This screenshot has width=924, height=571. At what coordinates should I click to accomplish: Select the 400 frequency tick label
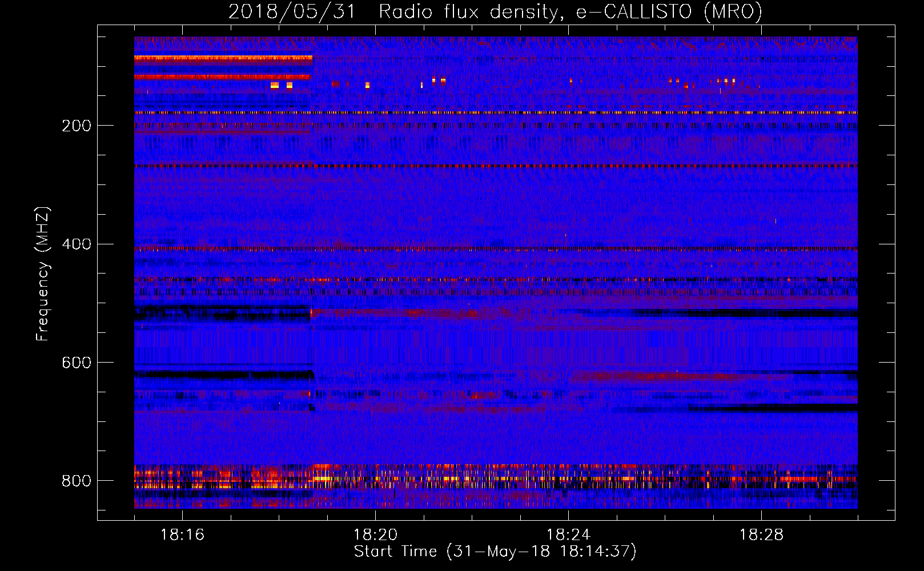coord(77,244)
